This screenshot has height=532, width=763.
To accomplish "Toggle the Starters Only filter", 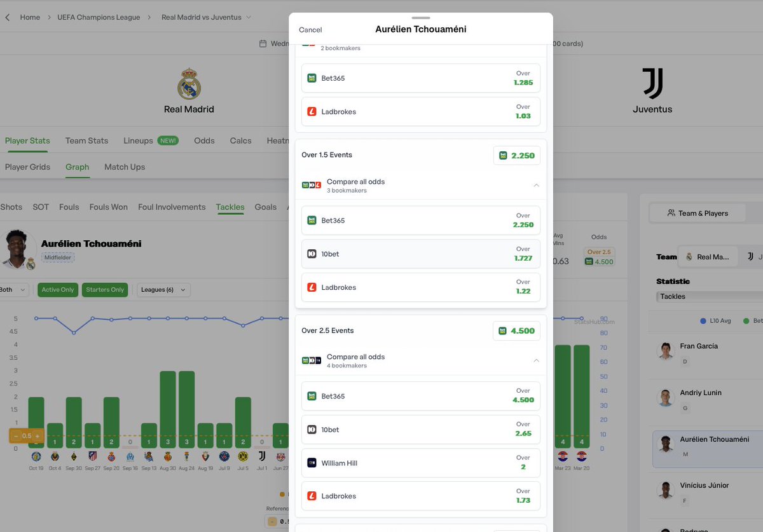I will 106,290.
